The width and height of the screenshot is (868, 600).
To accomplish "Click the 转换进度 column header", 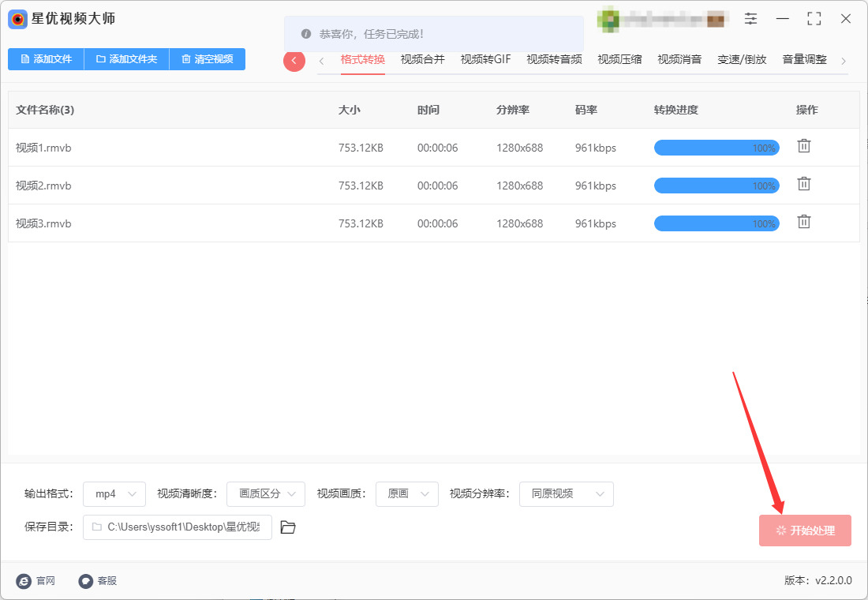I will pos(676,110).
